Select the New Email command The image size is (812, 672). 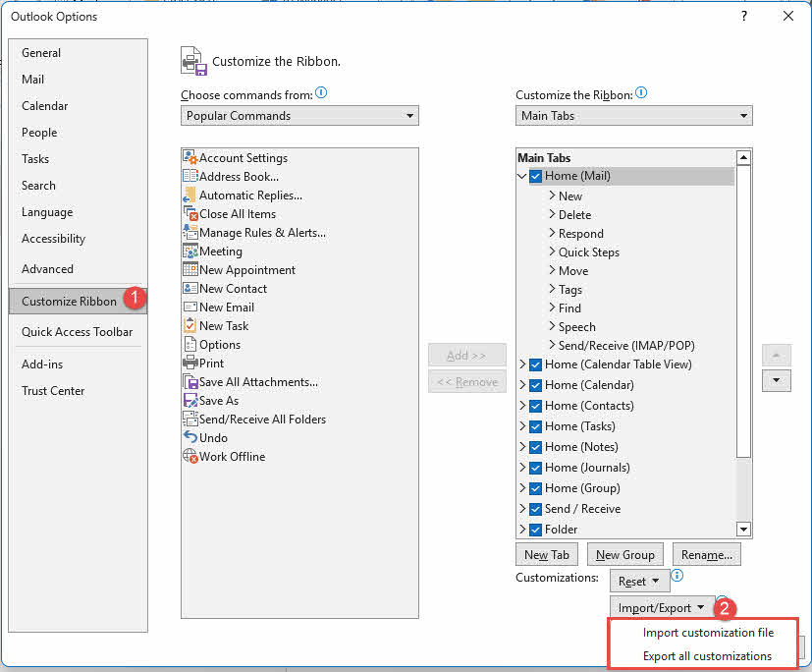[x=227, y=307]
